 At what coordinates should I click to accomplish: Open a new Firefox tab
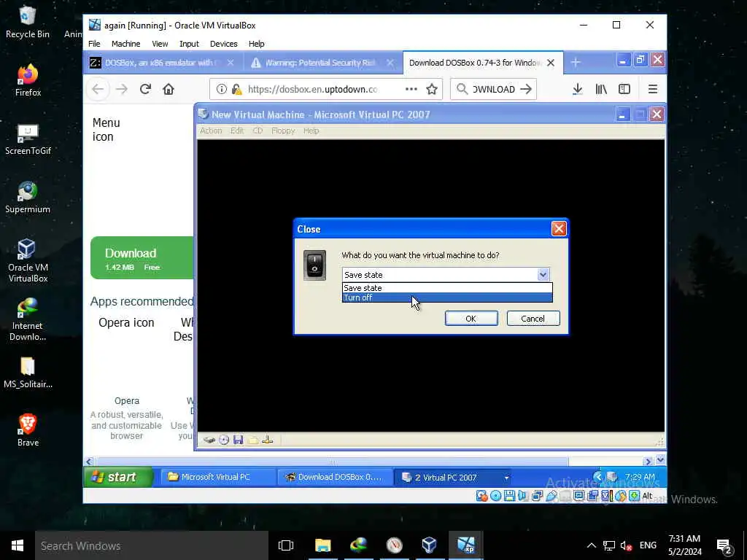576,63
